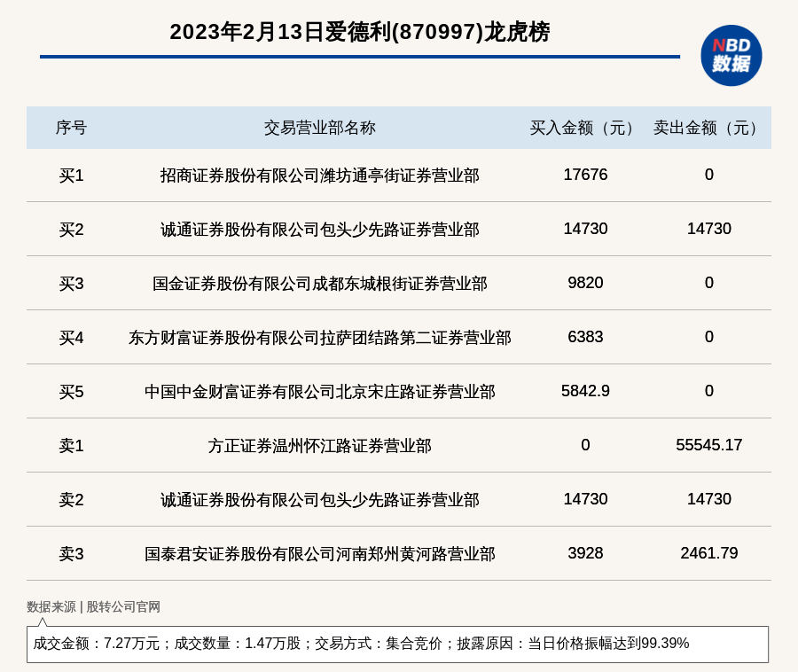The height and width of the screenshot is (672, 798).
Task: Select the 交易营业部名称 column header
Action: [x=319, y=128]
